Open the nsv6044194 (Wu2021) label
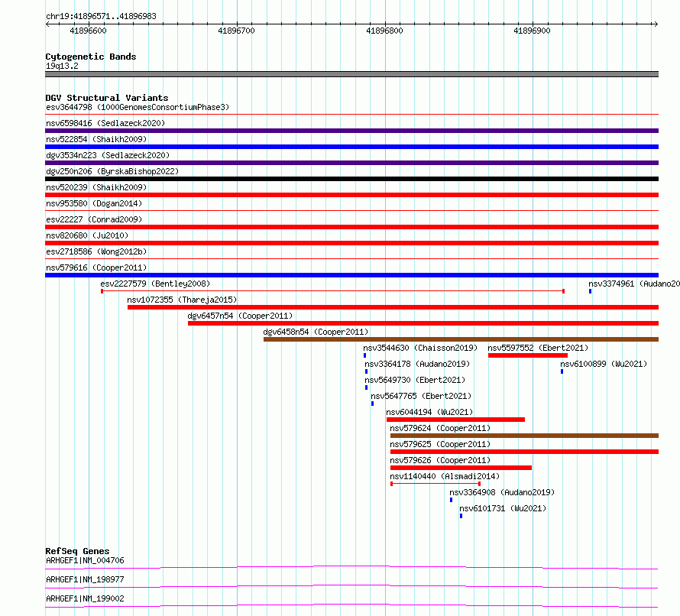This screenshot has width=680, height=616. tap(429, 412)
